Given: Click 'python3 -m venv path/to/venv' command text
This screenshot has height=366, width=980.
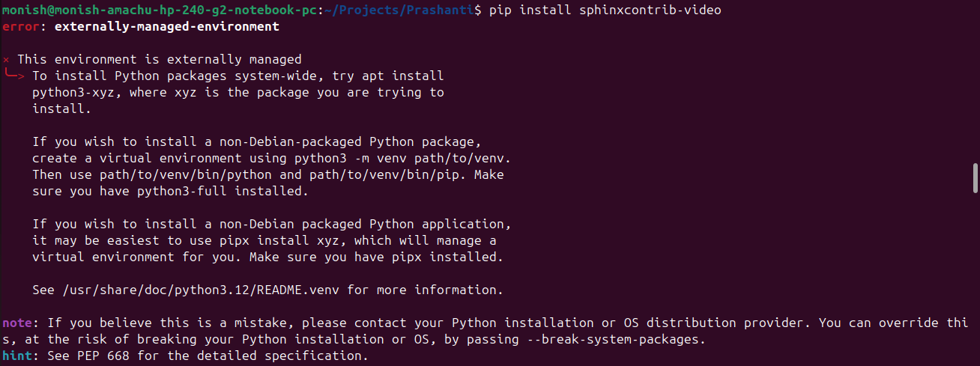Looking at the screenshot, I should click(403, 158).
